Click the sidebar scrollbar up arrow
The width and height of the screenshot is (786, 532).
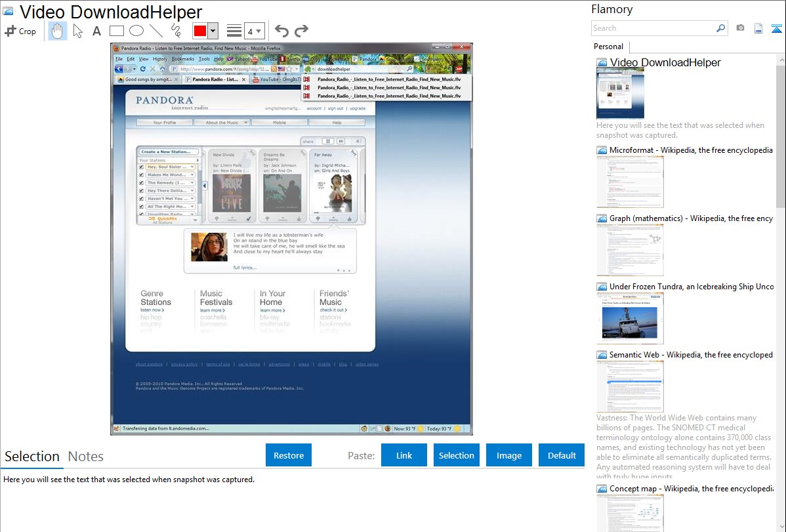tap(781, 60)
